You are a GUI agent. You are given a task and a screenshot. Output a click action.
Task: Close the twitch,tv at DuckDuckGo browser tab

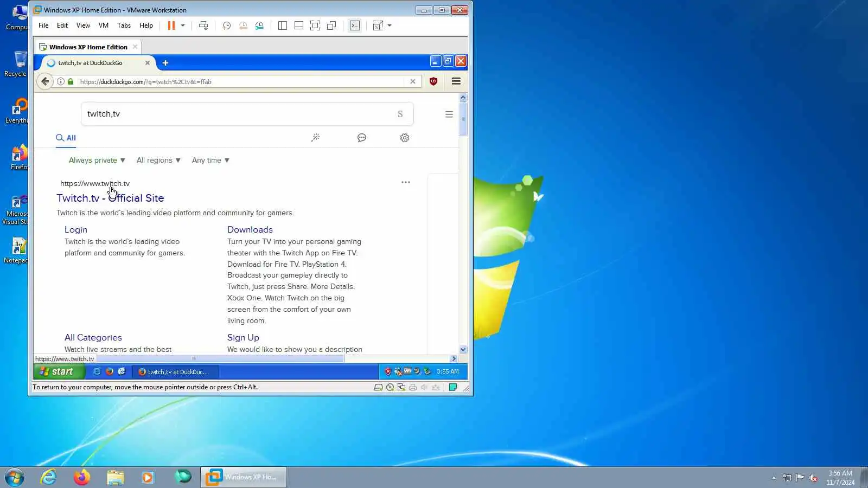click(x=147, y=63)
